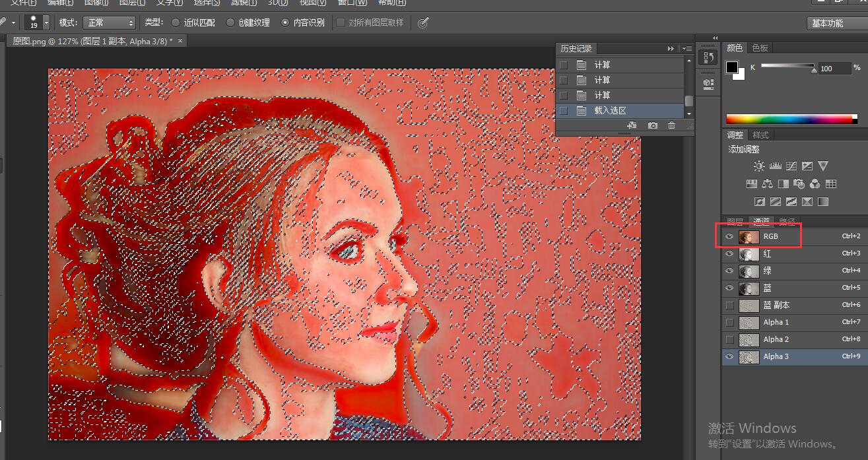Add a Levels adjustment
Image resolution: width=868 pixels, height=460 pixels.
tap(775, 166)
